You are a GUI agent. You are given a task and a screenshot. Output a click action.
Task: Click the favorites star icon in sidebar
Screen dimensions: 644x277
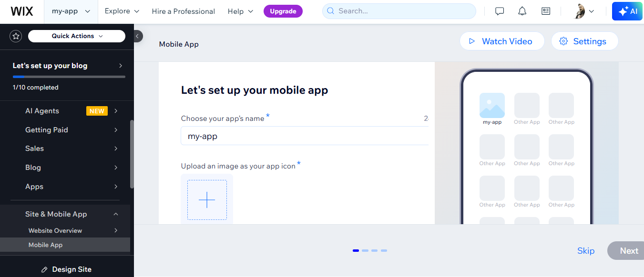click(x=16, y=36)
